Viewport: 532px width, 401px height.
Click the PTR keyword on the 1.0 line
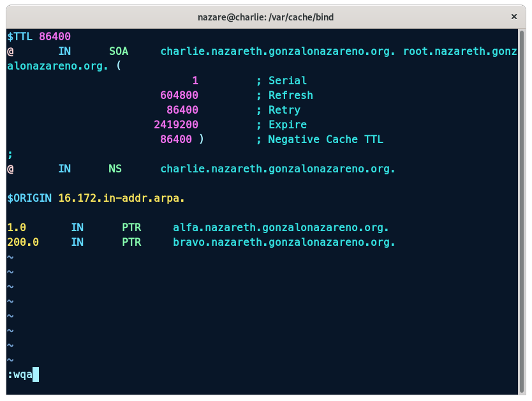tap(131, 227)
